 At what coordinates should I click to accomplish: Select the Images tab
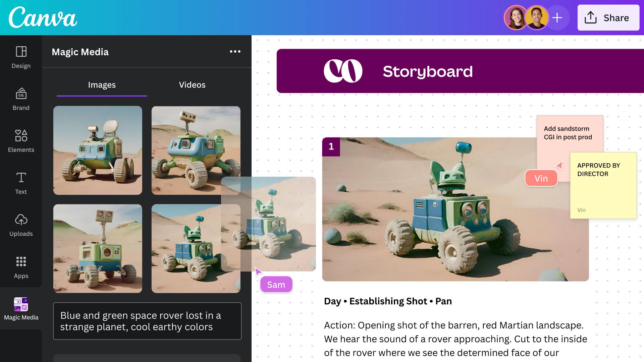(x=102, y=84)
